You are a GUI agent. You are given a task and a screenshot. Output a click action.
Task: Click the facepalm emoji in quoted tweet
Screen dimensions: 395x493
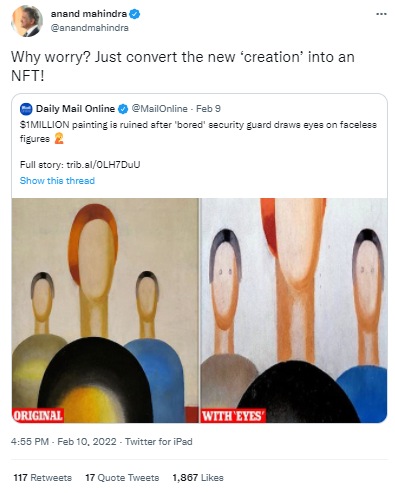point(59,138)
